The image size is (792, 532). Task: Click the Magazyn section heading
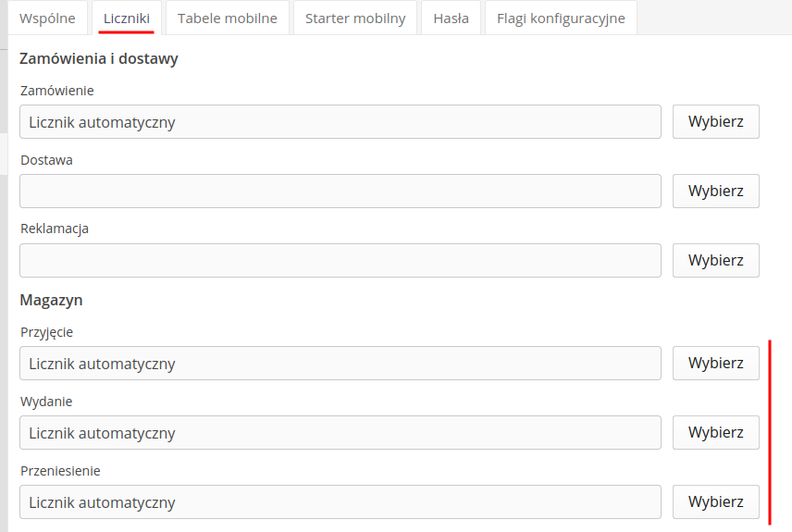click(x=52, y=300)
